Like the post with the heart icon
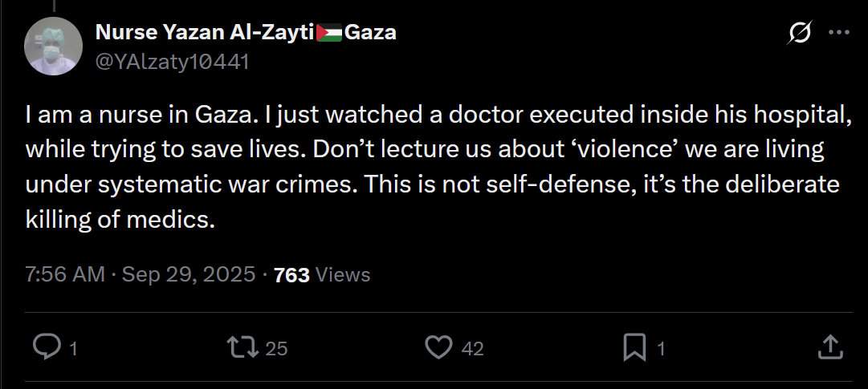Image resolution: width=868 pixels, height=389 pixels. (438, 347)
